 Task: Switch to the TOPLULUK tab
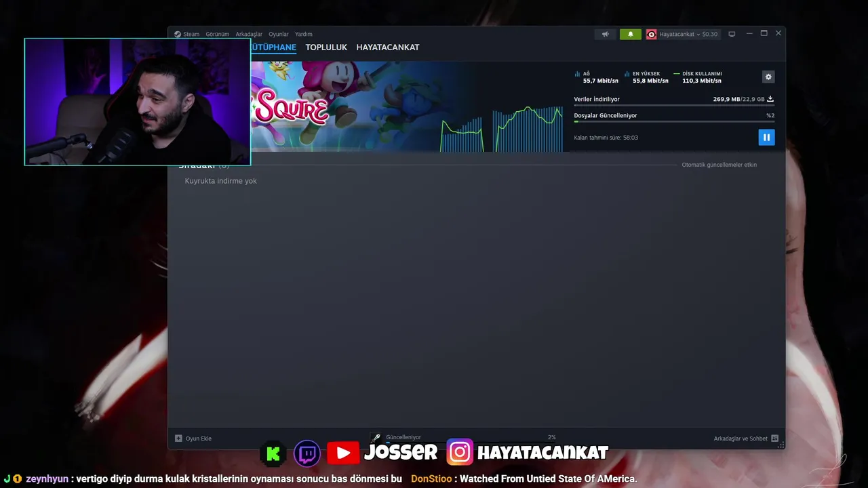click(x=326, y=47)
